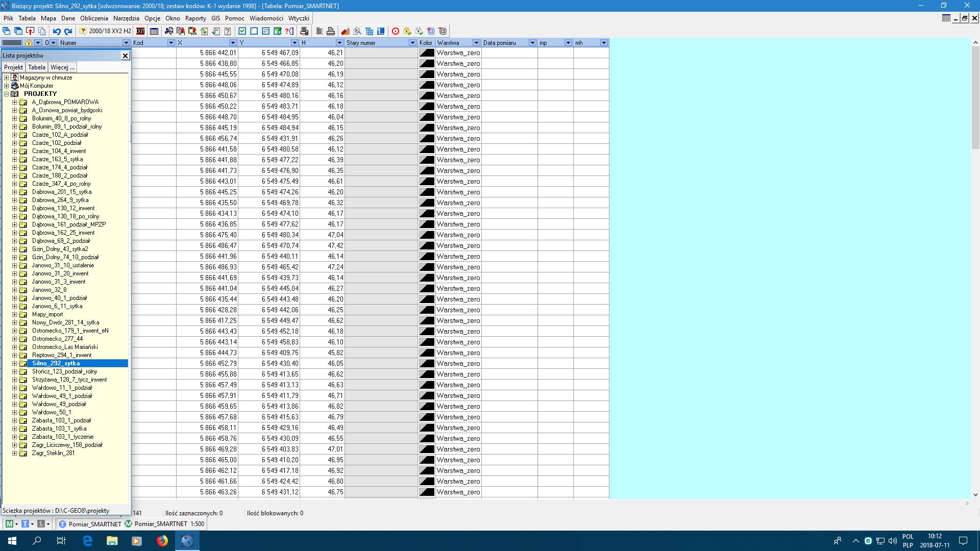Click the red circle target icon

pyautogui.click(x=396, y=31)
